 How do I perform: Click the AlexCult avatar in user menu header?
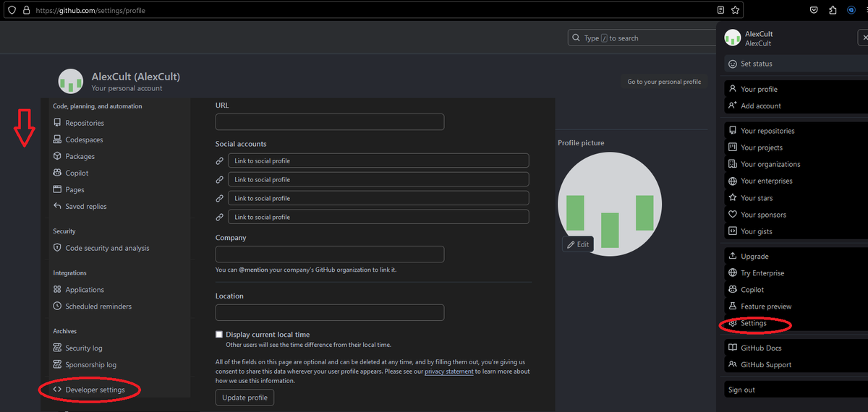733,38
